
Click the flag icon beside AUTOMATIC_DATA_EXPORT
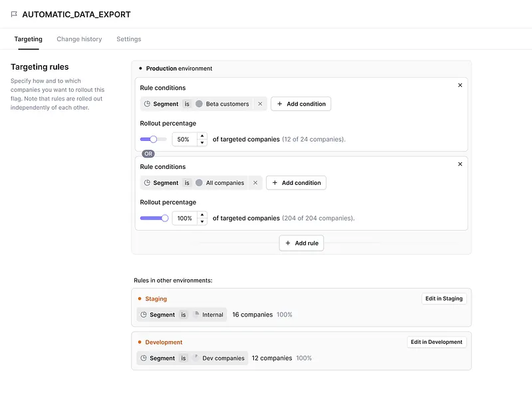14,15
